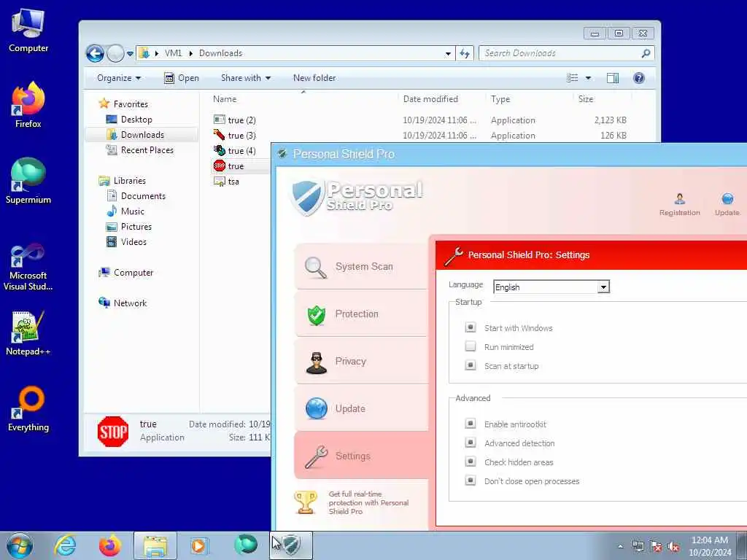Sort by Date modified column header

click(441, 99)
